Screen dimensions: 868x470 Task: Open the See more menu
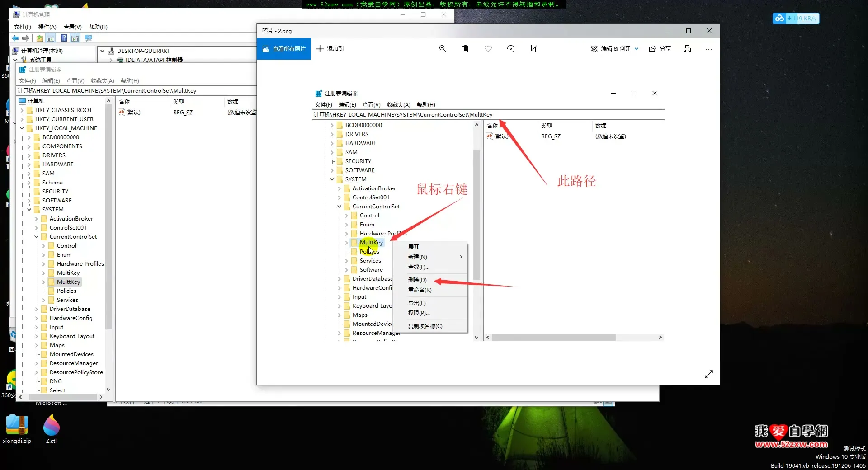tap(708, 49)
